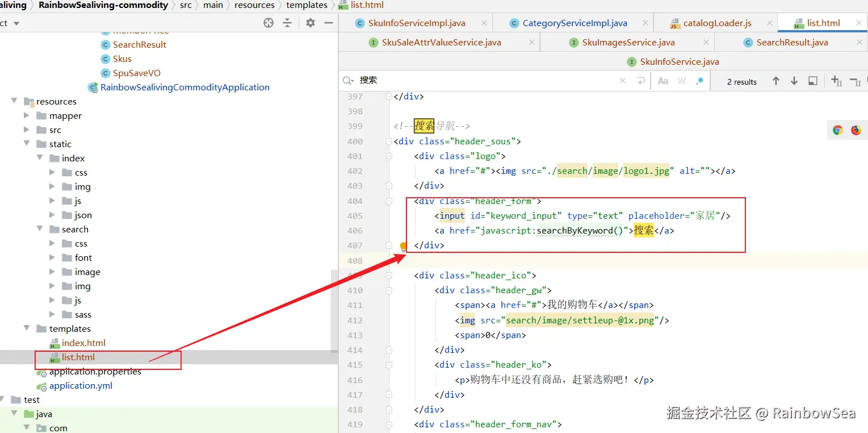Open page in Firefox browser icon
The width and height of the screenshot is (868, 433).
point(856,130)
